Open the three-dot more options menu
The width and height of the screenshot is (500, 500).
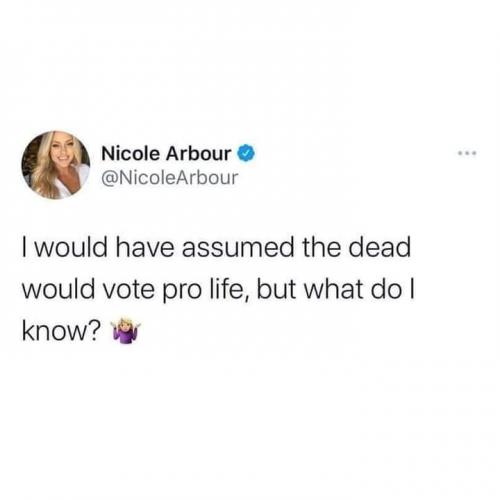(467, 153)
